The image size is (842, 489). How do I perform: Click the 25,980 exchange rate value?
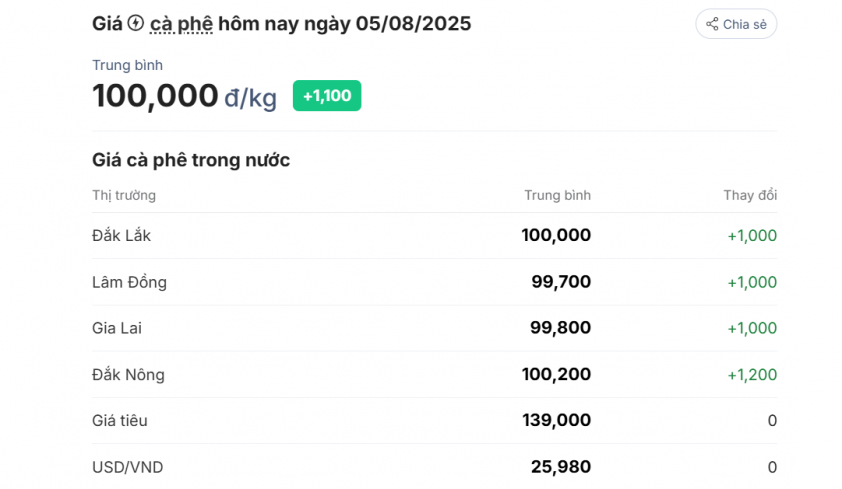561,467
